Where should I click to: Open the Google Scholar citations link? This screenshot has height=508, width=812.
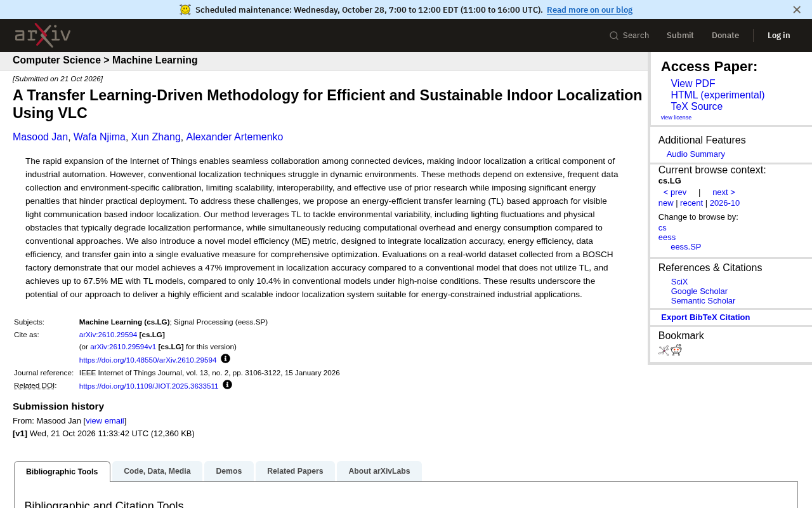click(x=699, y=291)
